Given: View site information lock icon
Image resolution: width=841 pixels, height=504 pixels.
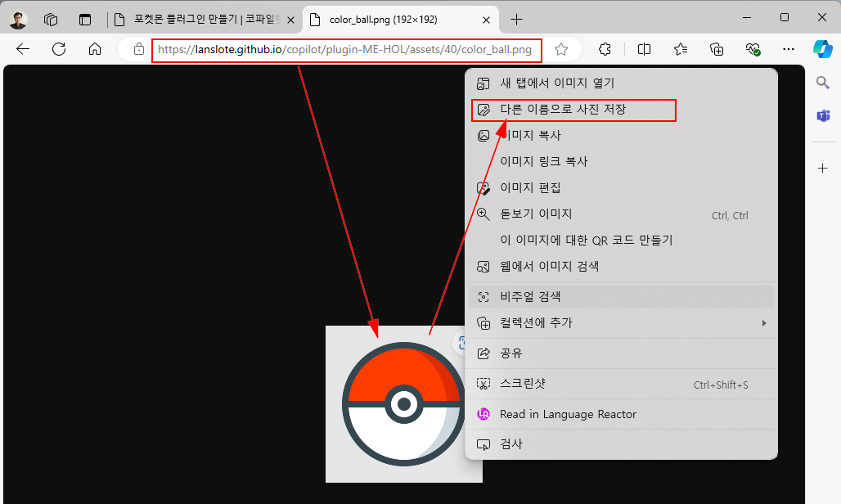Looking at the screenshot, I should tap(139, 49).
